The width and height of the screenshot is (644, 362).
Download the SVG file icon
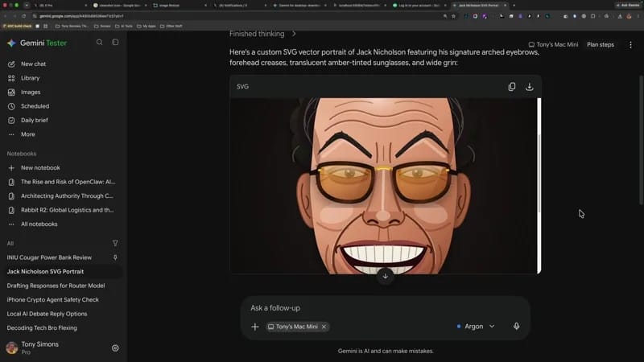pyautogui.click(x=530, y=87)
